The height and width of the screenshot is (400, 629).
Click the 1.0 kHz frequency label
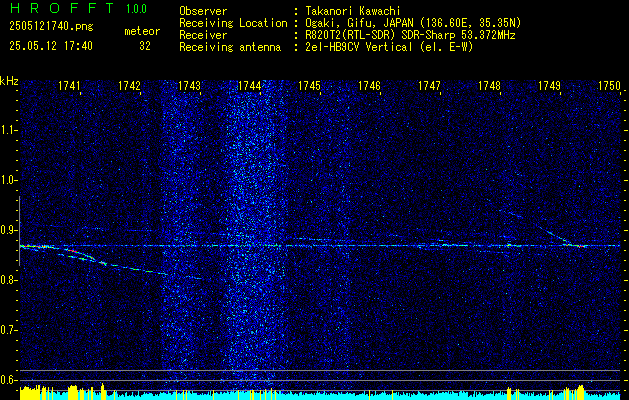8,180
